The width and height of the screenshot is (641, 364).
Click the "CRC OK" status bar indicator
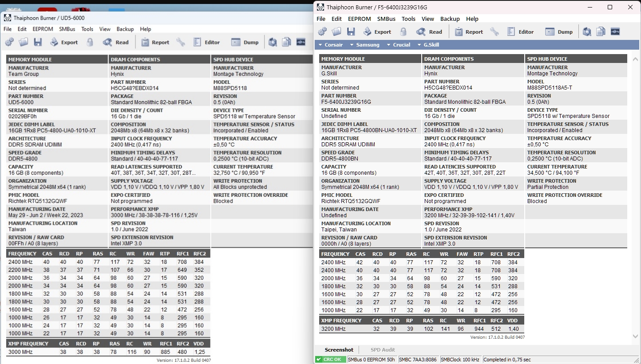pyautogui.click(x=330, y=360)
